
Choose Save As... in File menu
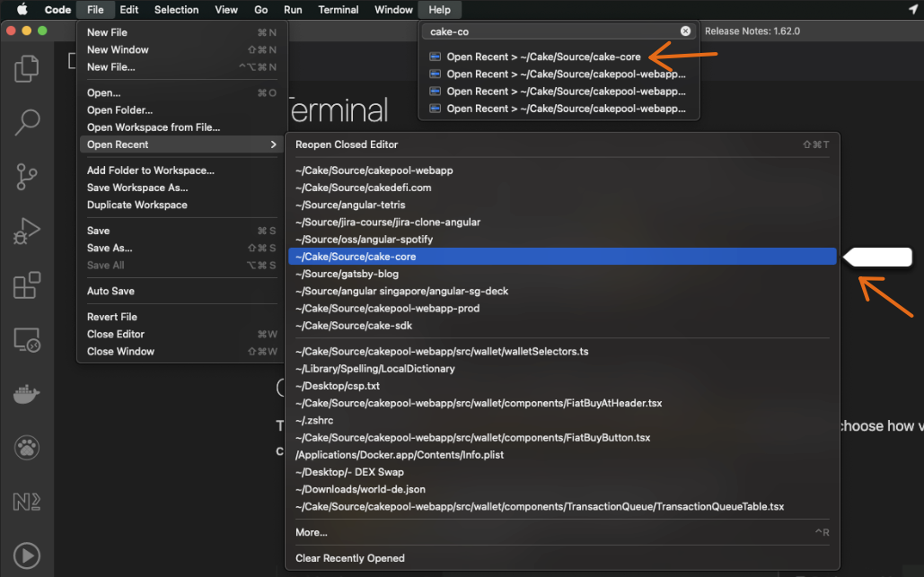[x=181, y=248]
